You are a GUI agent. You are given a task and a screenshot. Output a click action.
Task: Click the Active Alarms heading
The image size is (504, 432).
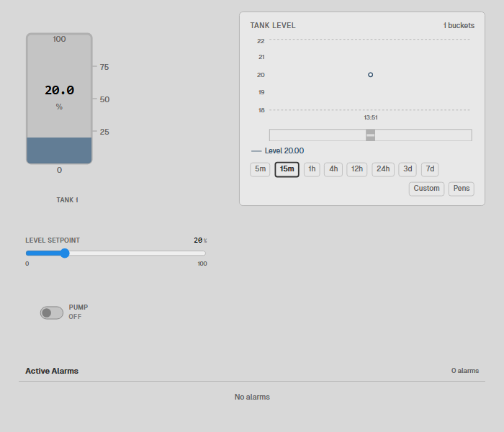point(52,371)
